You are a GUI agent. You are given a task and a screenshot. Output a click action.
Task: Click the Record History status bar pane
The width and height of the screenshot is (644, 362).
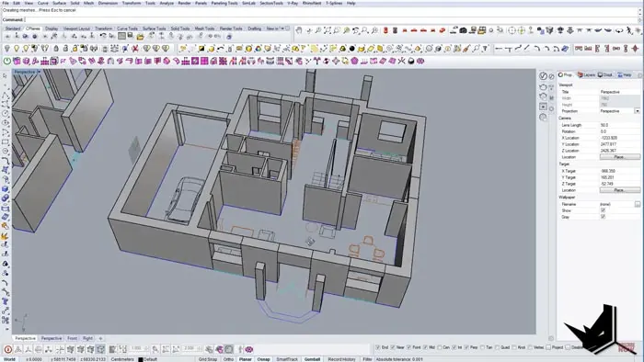click(341, 359)
